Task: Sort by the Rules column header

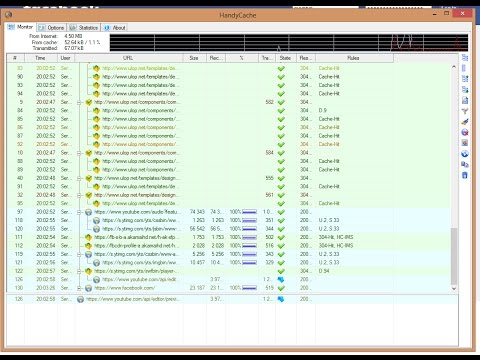Action: tap(354, 58)
